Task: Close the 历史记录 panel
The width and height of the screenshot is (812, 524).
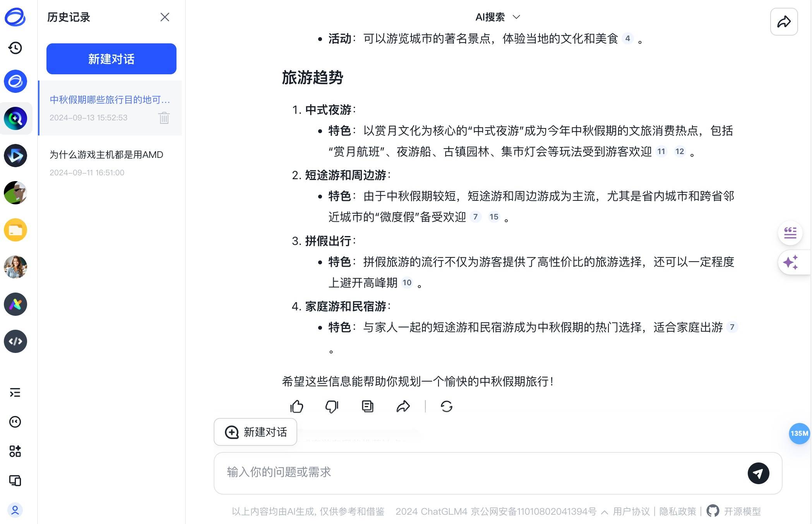Action: tap(165, 17)
